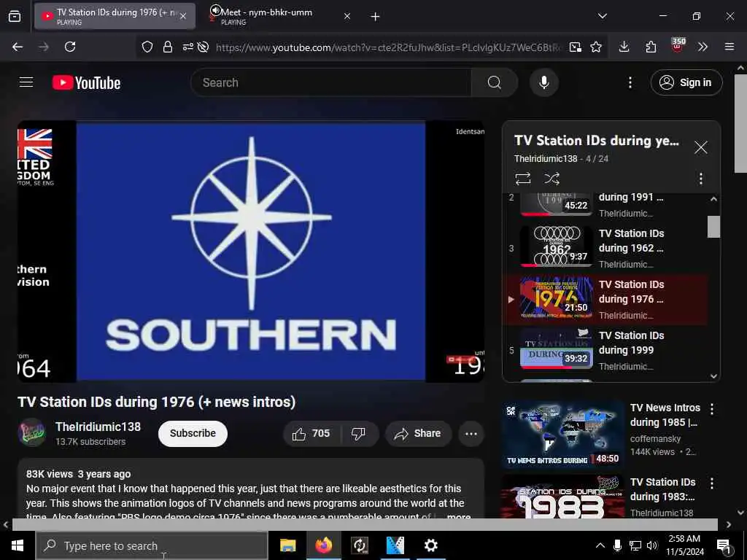Open File Explorer from taskbar
Viewport: 747px width, 560px height.
pos(287,545)
